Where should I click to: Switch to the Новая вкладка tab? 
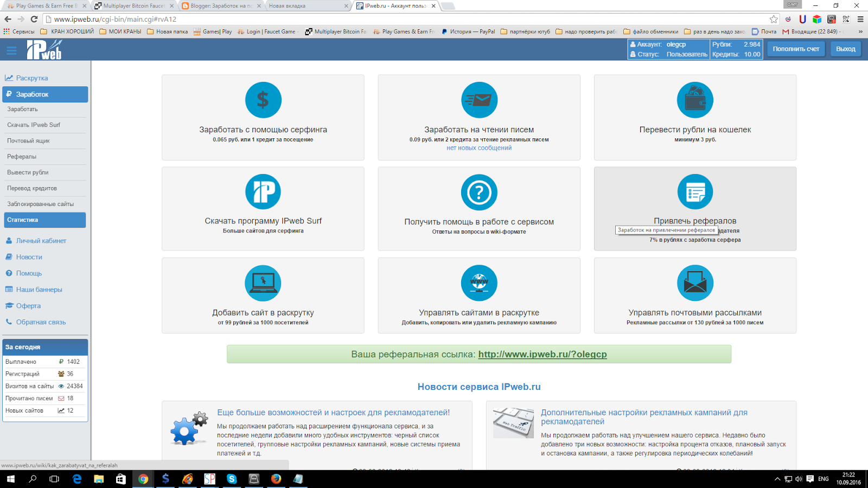point(308,6)
